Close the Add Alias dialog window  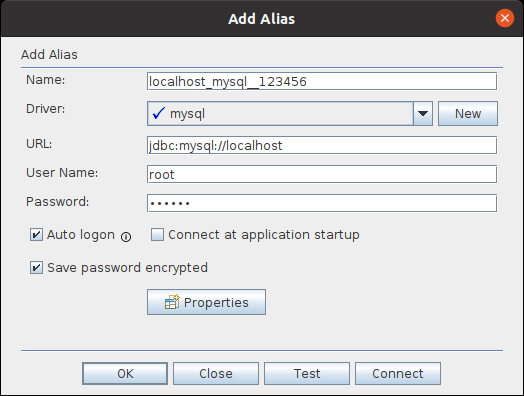coord(505,18)
